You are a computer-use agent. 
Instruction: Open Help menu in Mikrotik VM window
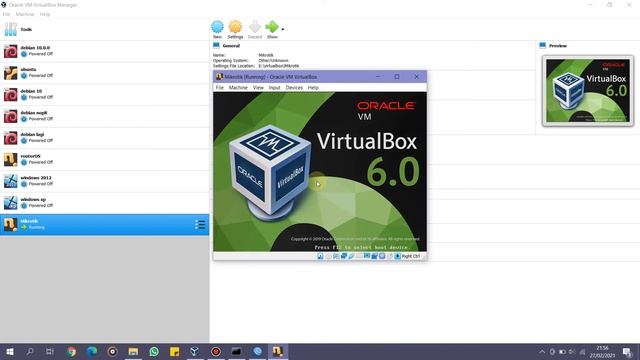click(x=313, y=88)
